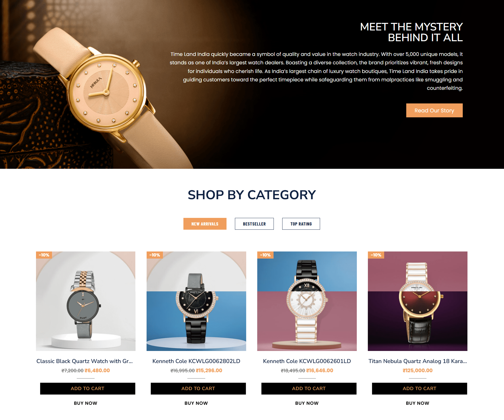
Task: Open the Classic Black Quartz Watch image
Action: pos(86,301)
